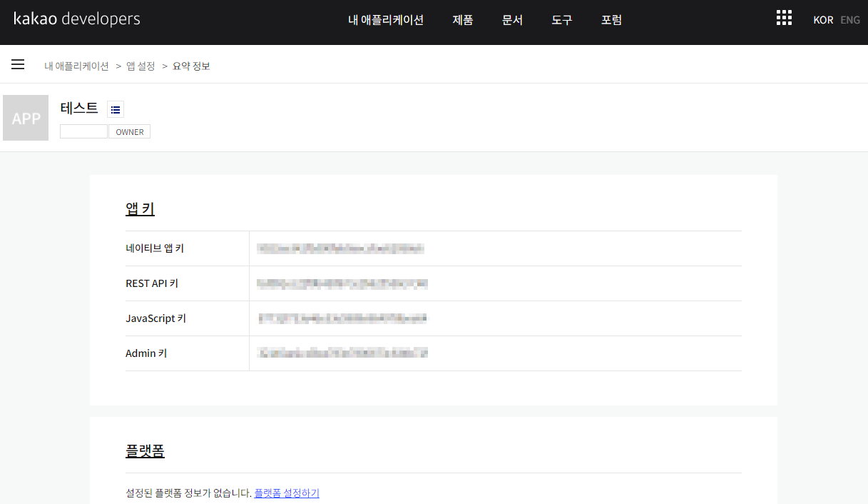Open the grid apps launcher icon
Screen dimensions: 868x504
(784, 18)
